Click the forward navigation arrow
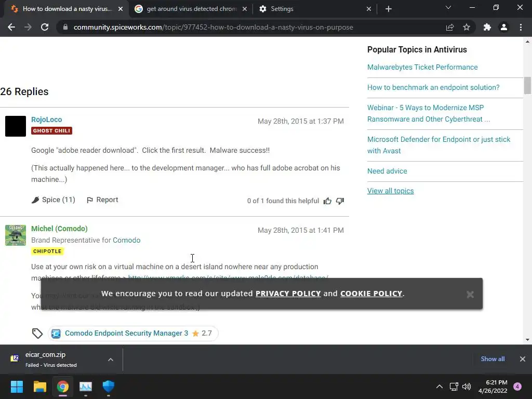The width and height of the screenshot is (532, 399). pos(28,27)
